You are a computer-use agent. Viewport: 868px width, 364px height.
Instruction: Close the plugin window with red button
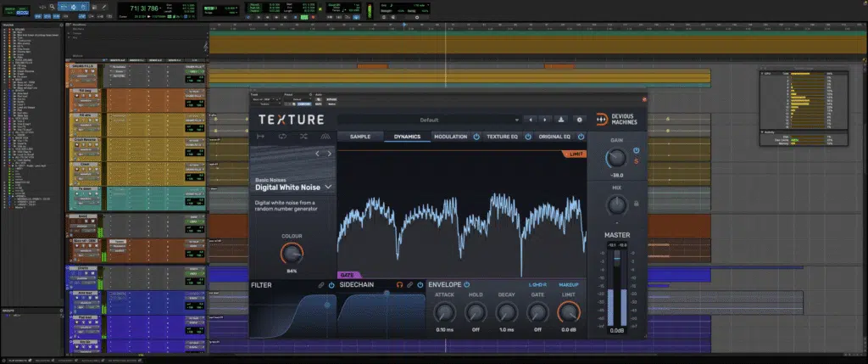click(644, 99)
